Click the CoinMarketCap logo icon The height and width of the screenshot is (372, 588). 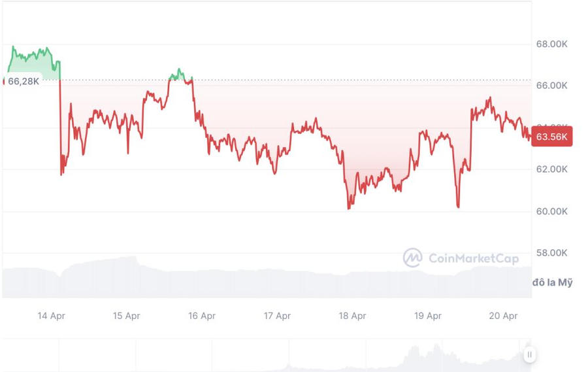pos(412,258)
